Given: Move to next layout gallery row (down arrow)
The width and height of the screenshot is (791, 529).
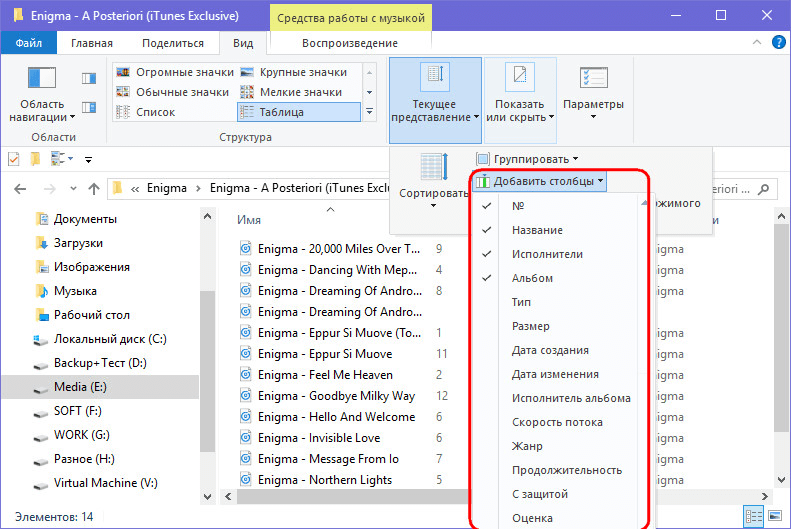Looking at the screenshot, I should tap(370, 92).
